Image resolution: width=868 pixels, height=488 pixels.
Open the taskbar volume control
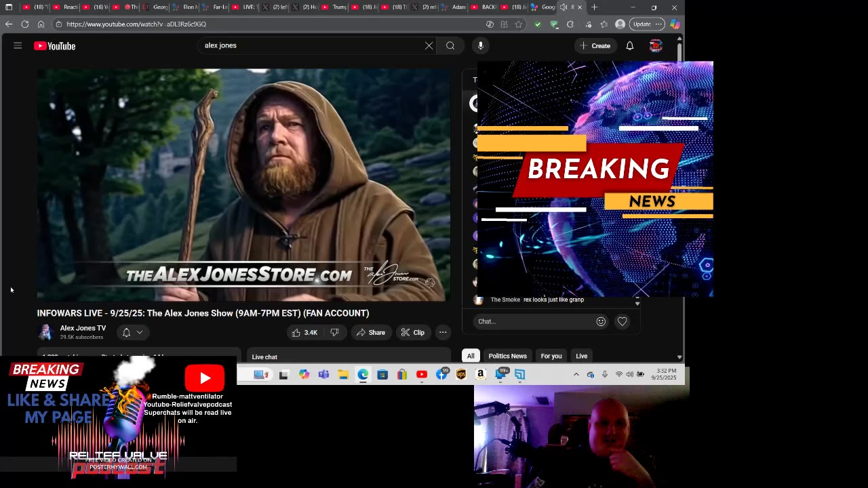click(x=629, y=374)
